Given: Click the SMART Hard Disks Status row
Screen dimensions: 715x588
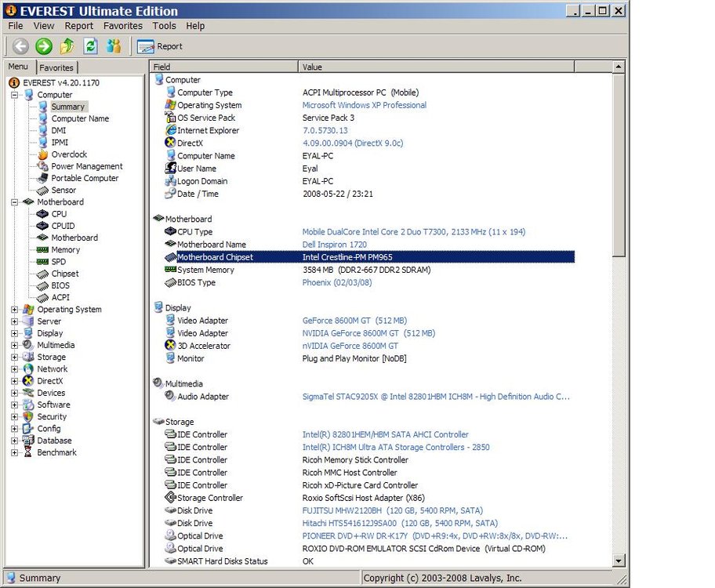Looking at the screenshot, I should (369, 561).
